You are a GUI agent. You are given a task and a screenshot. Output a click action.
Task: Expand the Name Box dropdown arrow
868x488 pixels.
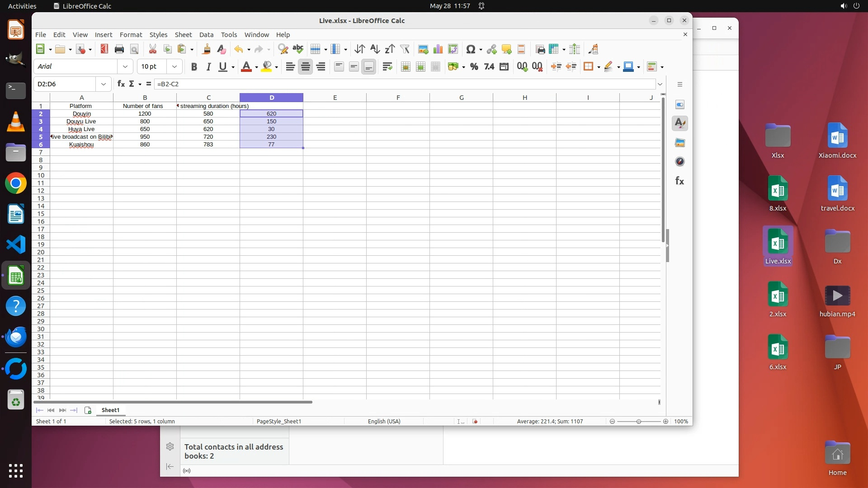point(104,84)
